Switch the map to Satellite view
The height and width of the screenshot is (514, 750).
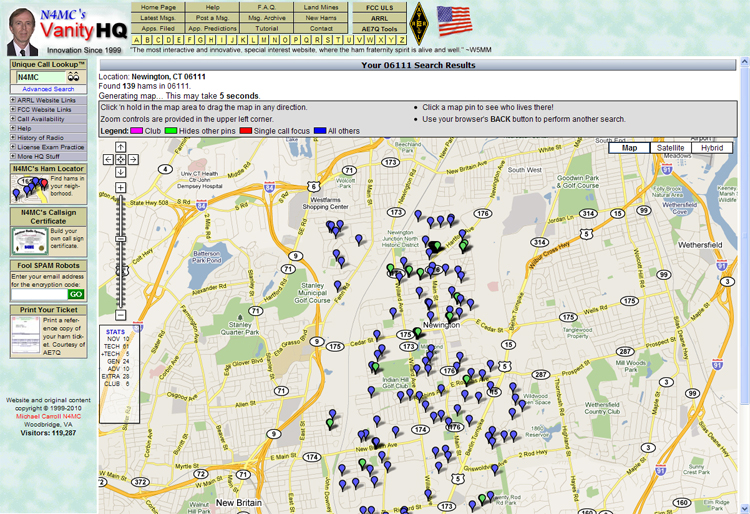[x=670, y=148]
